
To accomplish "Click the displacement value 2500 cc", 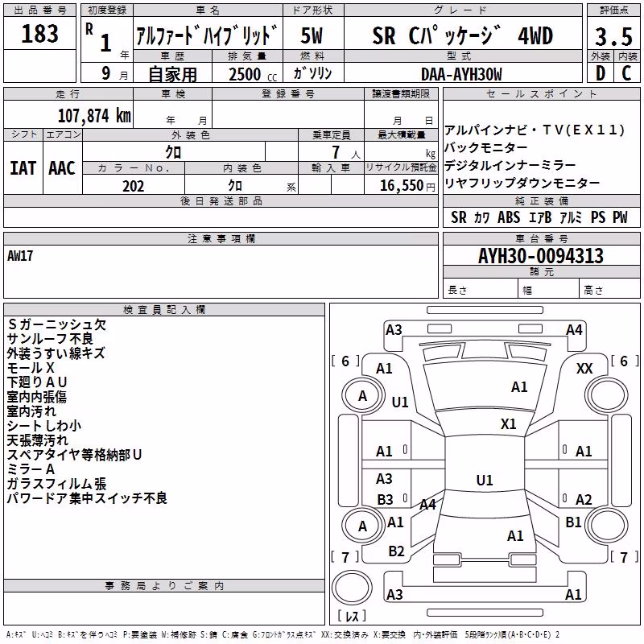I will coord(253,74).
